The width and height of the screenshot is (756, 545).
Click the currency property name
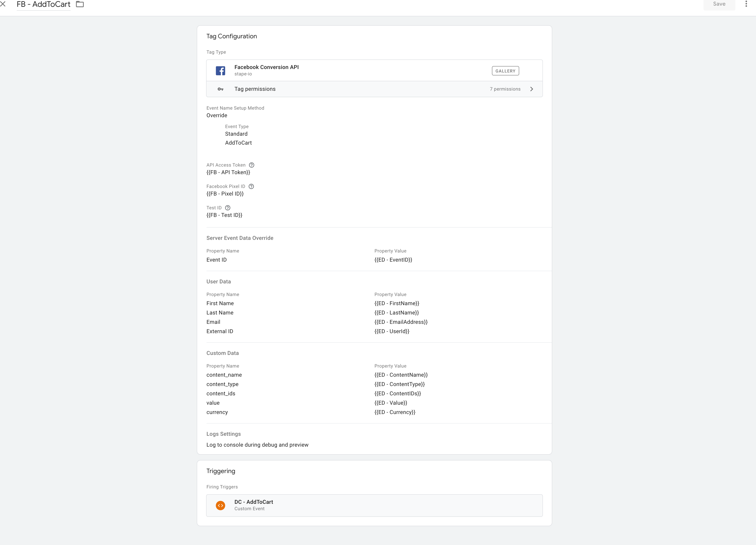217,412
